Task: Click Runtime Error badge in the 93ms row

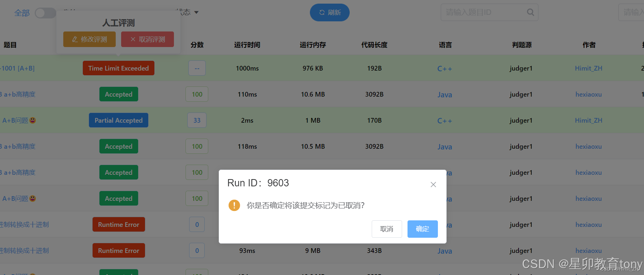Action: click(119, 250)
